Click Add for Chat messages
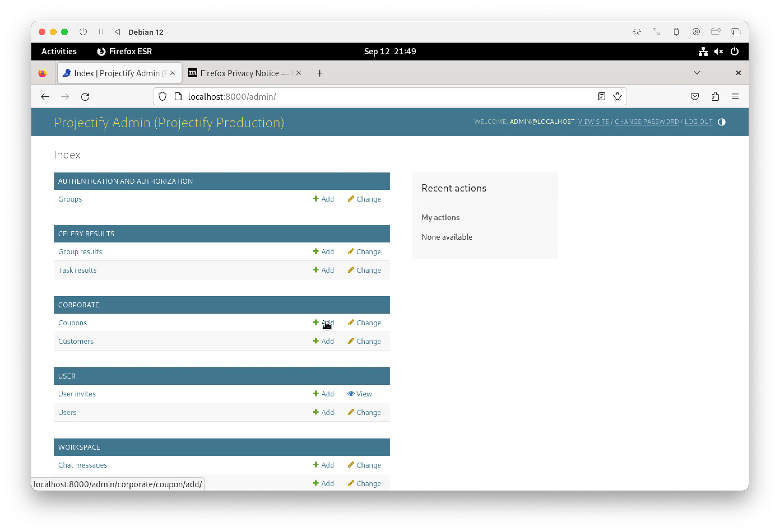Viewport: 780px width, 532px height. pos(323,465)
